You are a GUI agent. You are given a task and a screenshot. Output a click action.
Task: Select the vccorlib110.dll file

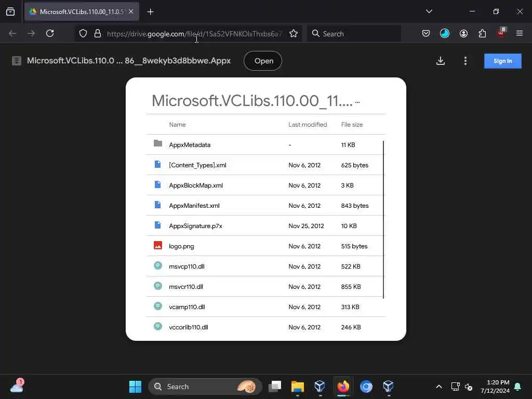pyautogui.click(x=266, y=327)
